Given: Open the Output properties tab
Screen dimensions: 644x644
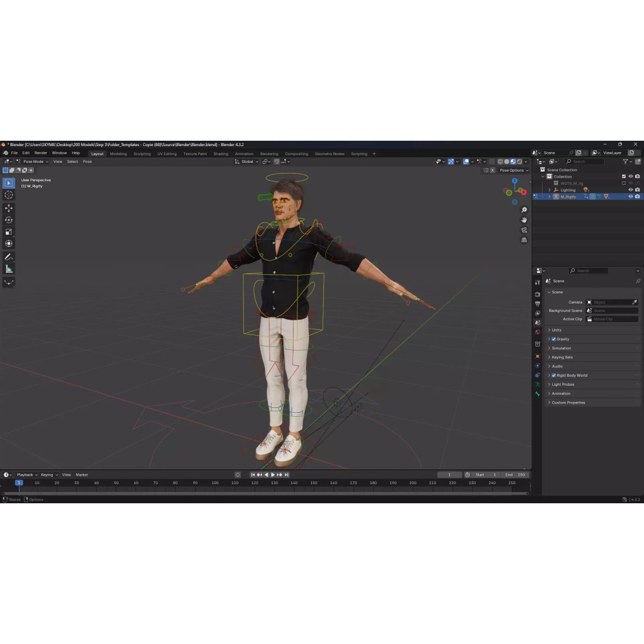Looking at the screenshot, I should click(x=537, y=304).
